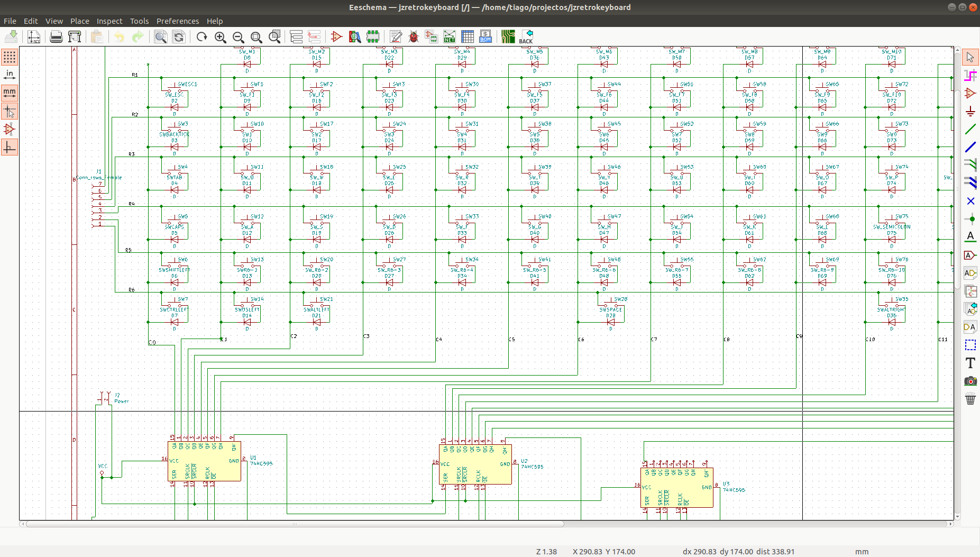Launch Pcbnew with the PCB toolbar icon
Screen dimensions: 980x557
coord(508,36)
